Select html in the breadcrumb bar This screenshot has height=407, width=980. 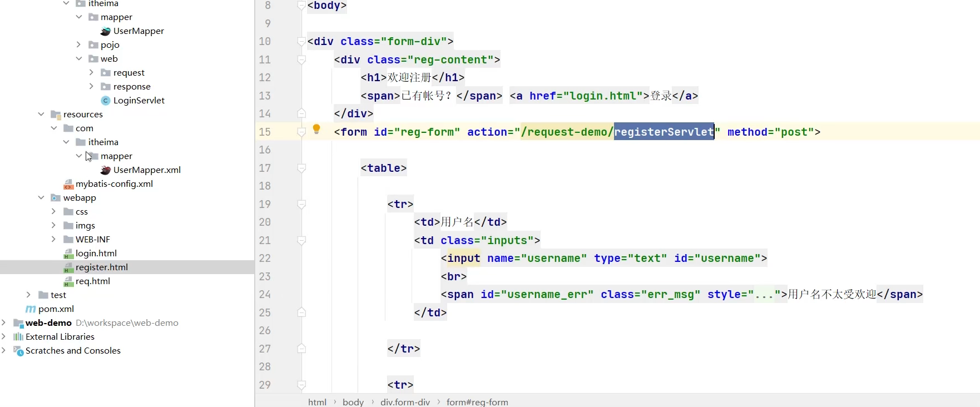[x=318, y=402]
